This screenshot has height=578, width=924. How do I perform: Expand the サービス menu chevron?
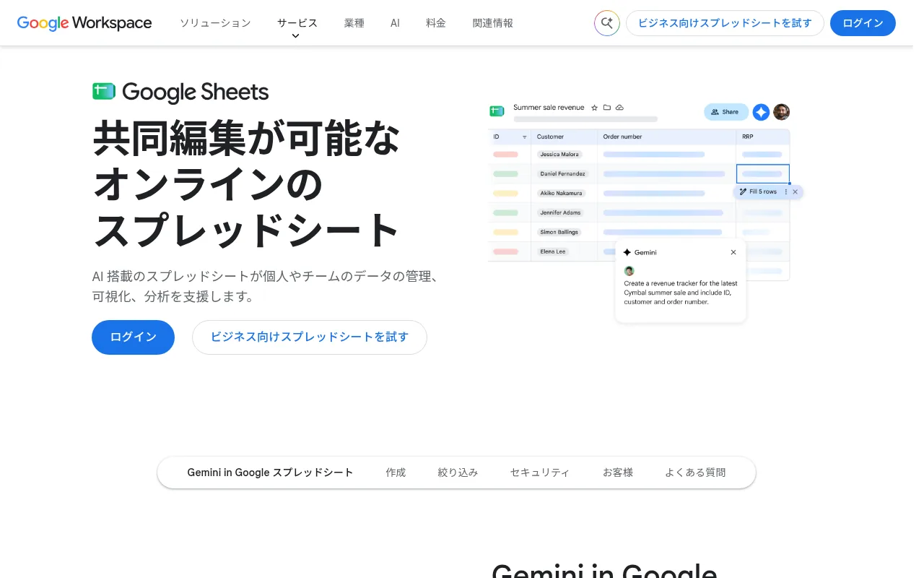(x=295, y=36)
